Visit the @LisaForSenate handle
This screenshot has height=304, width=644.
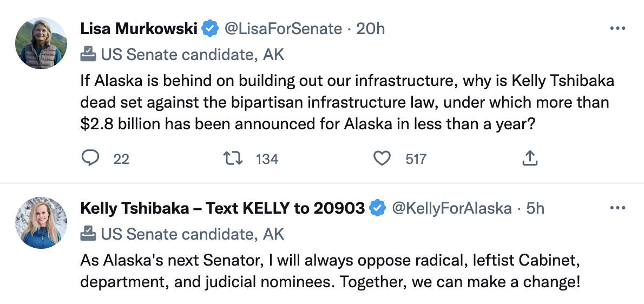point(283,29)
